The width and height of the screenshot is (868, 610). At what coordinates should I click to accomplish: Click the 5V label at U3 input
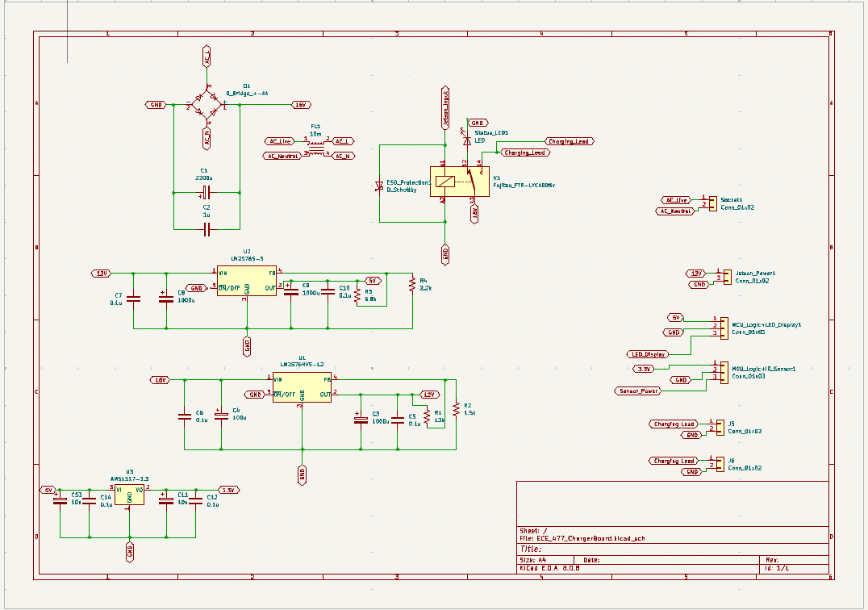click(x=48, y=490)
